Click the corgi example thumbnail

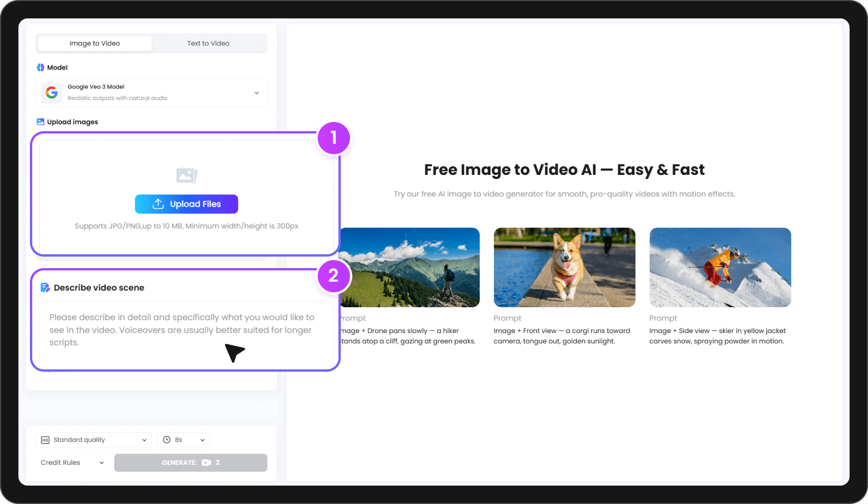(x=564, y=267)
